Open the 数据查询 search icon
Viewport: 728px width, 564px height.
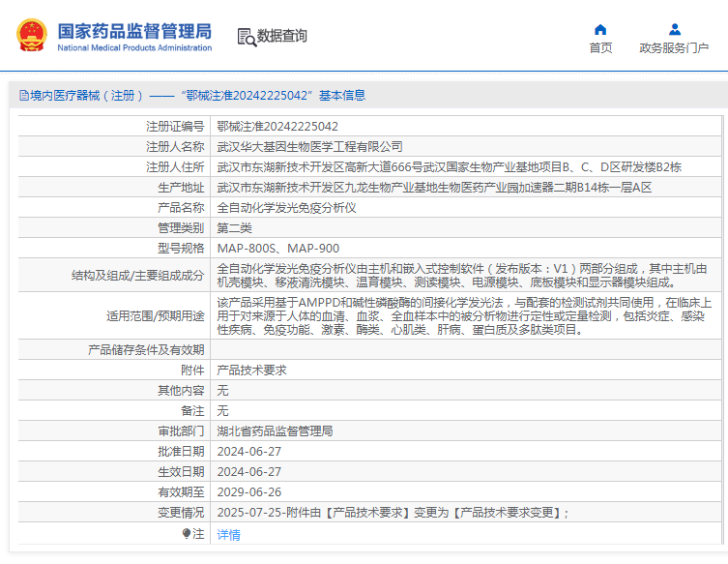pos(247,37)
